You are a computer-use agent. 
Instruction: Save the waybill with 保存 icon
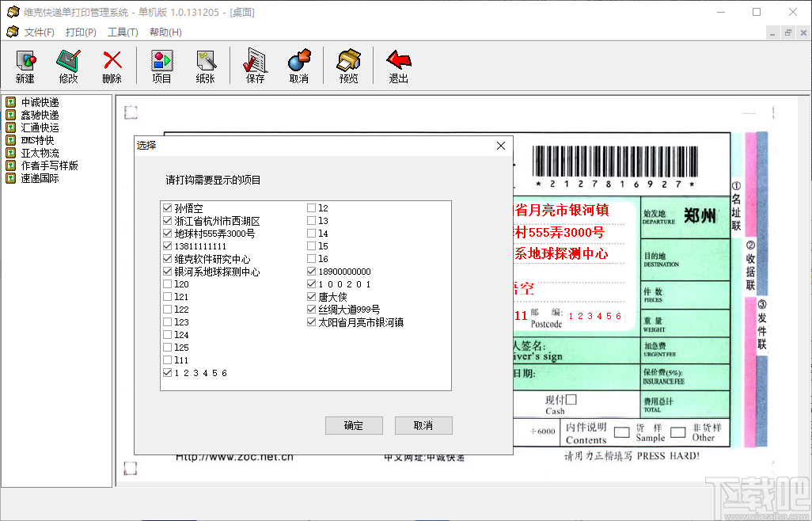tap(254, 65)
